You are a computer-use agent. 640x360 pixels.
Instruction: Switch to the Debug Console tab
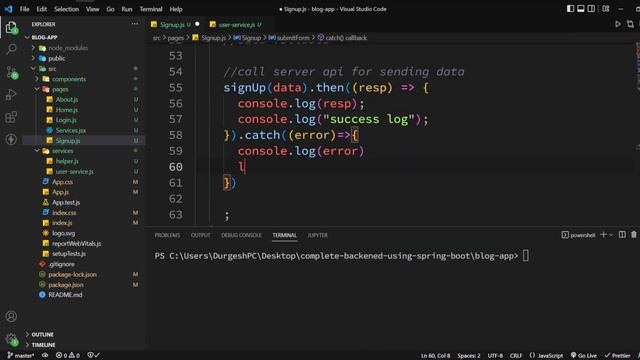click(241, 235)
